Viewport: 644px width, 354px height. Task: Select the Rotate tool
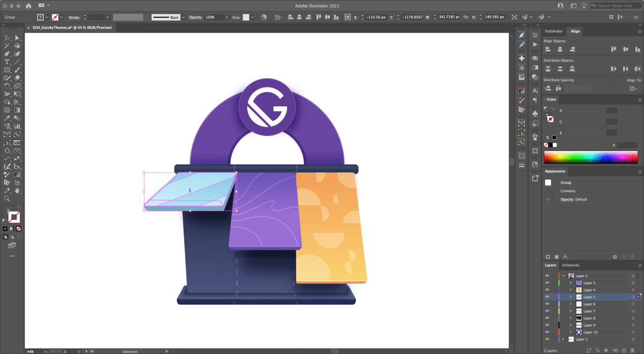tap(8, 86)
